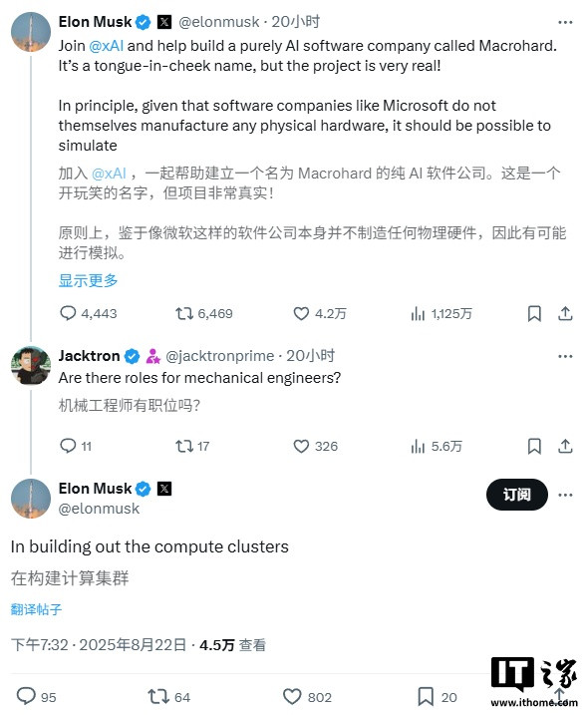The height and width of the screenshot is (715, 588).
Task: Open more options beside the 订阅 button
Action: 565,495
